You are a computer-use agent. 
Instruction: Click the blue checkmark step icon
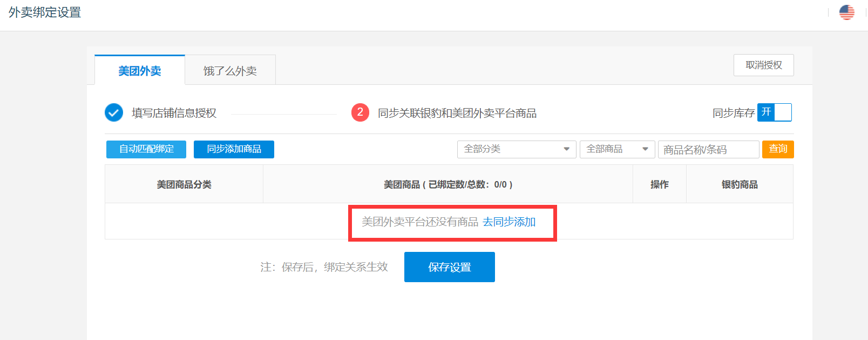(113, 112)
